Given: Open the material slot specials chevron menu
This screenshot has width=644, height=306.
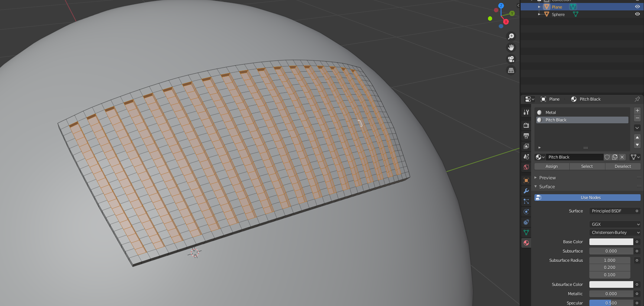Looking at the screenshot, I should (x=637, y=128).
